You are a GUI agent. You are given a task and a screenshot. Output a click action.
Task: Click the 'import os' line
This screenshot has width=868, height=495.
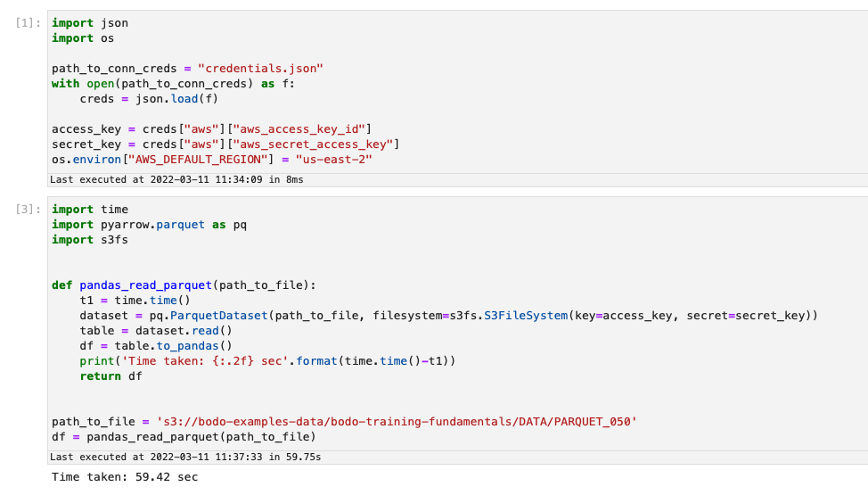click(x=83, y=38)
